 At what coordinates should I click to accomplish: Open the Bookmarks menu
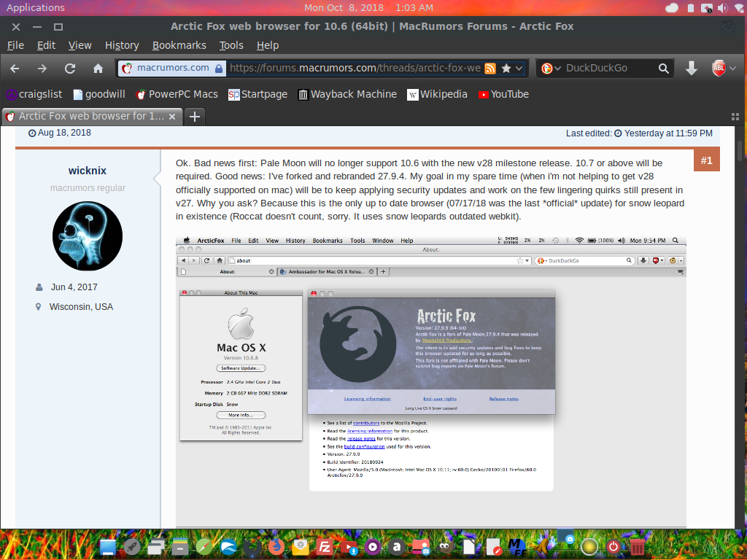(179, 45)
